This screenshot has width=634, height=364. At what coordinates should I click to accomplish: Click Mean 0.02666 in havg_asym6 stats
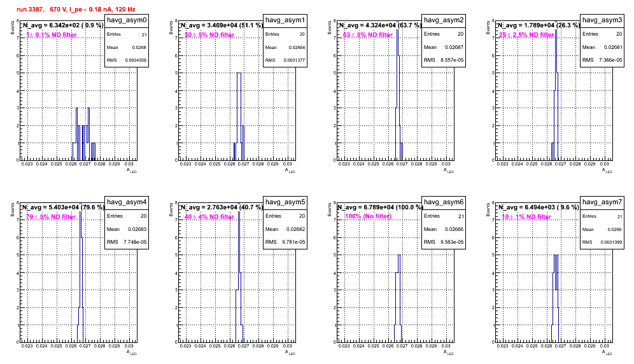pos(444,229)
